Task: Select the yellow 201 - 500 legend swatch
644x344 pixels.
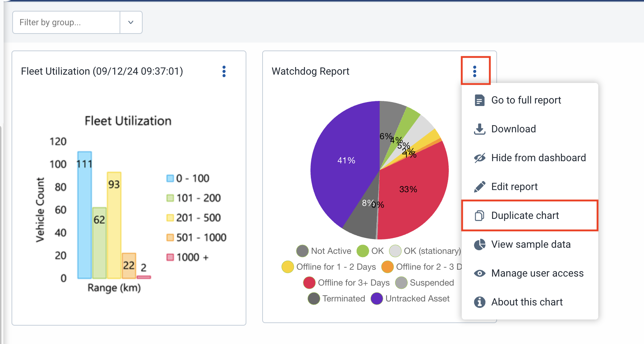Action: point(169,217)
